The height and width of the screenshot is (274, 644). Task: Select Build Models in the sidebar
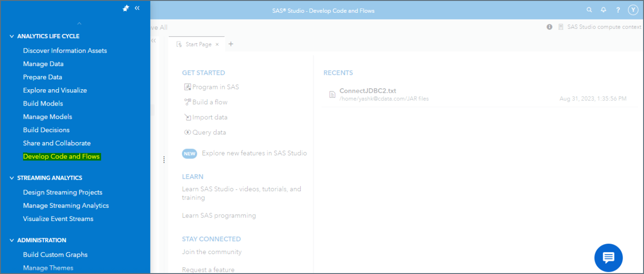pyautogui.click(x=44, y=103)
